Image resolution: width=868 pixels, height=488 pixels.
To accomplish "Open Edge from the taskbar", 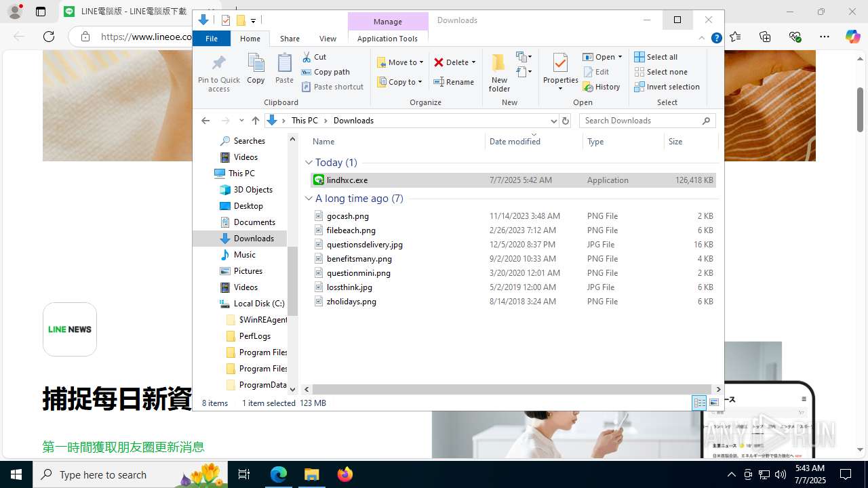I will coord(279,474).
